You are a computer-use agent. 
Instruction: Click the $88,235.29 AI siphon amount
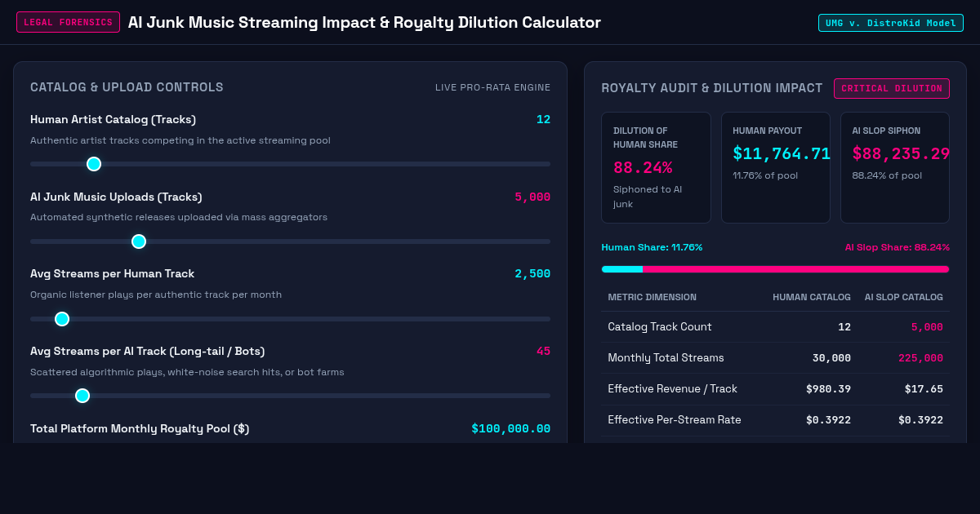901,153
